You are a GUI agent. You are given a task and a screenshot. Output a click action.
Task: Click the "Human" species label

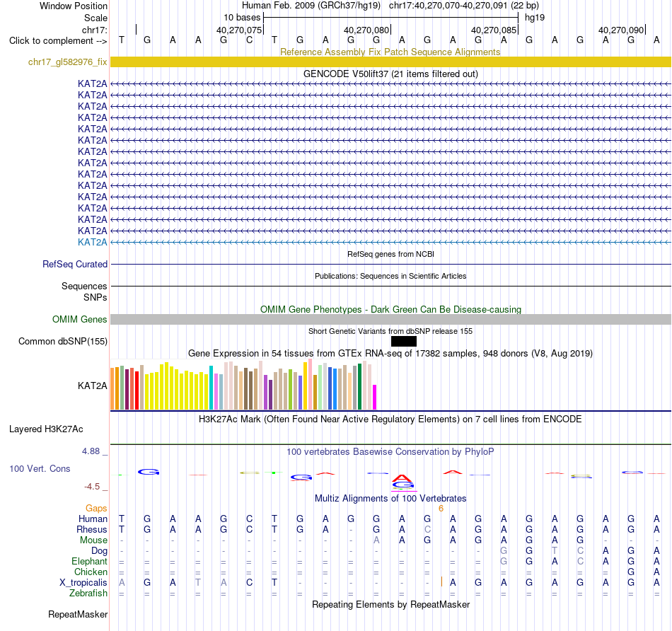pyautogui.click(x=93, y=519)
